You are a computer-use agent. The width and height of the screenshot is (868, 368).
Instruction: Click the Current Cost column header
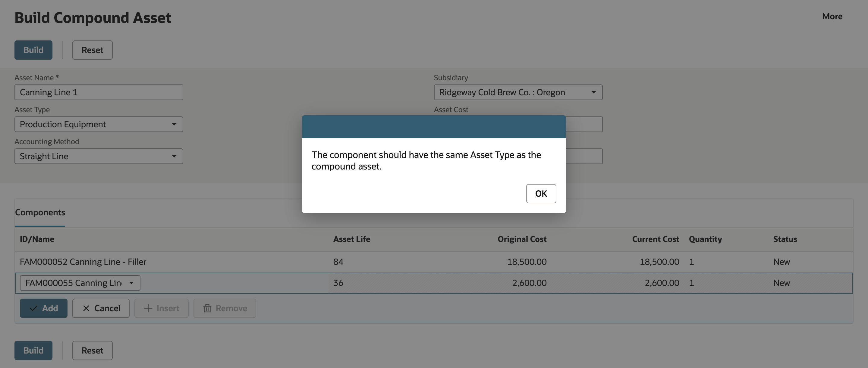[656, 239]
